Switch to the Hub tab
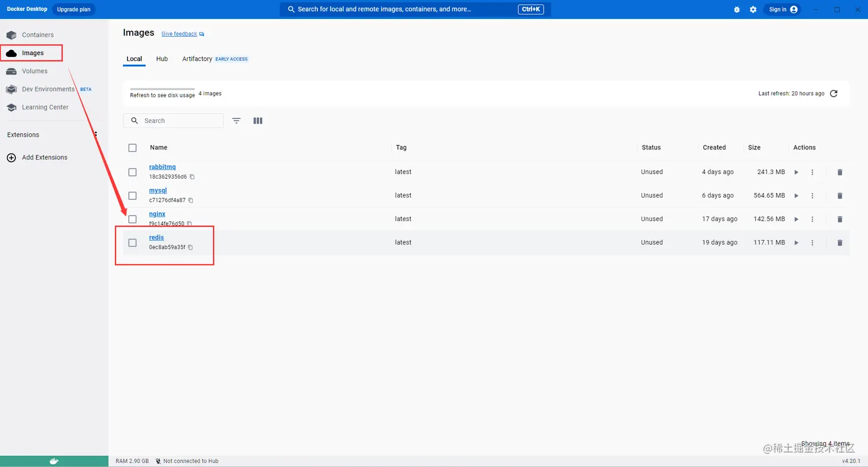Screen dimensions: 868x467 coord(162,59)
